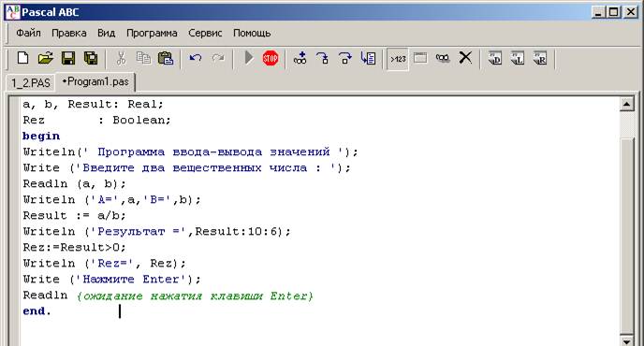Open the Вид menu
This screenshot has width=644, height=346.
pyautogui.click(x=106, y=33)
